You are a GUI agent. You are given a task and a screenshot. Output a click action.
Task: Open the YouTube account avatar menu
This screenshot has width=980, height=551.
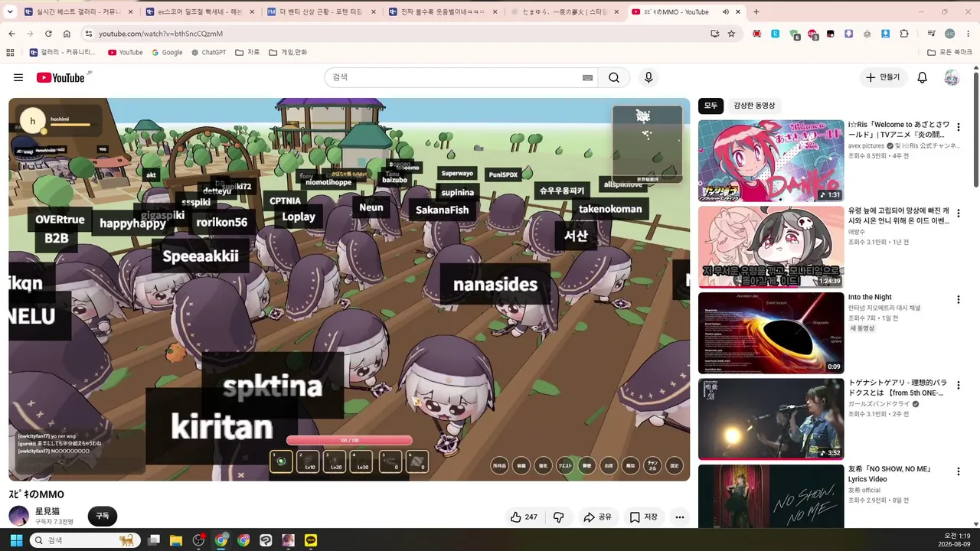point(952,77)
